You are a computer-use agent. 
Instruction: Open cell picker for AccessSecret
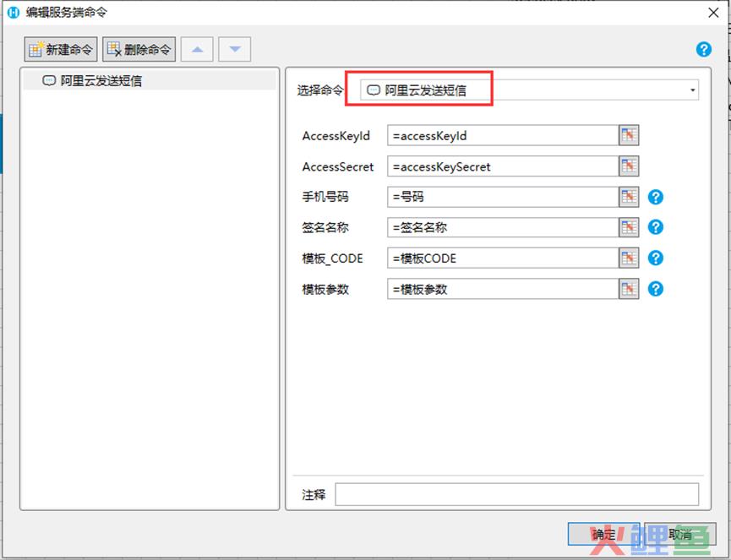[629, 166]
